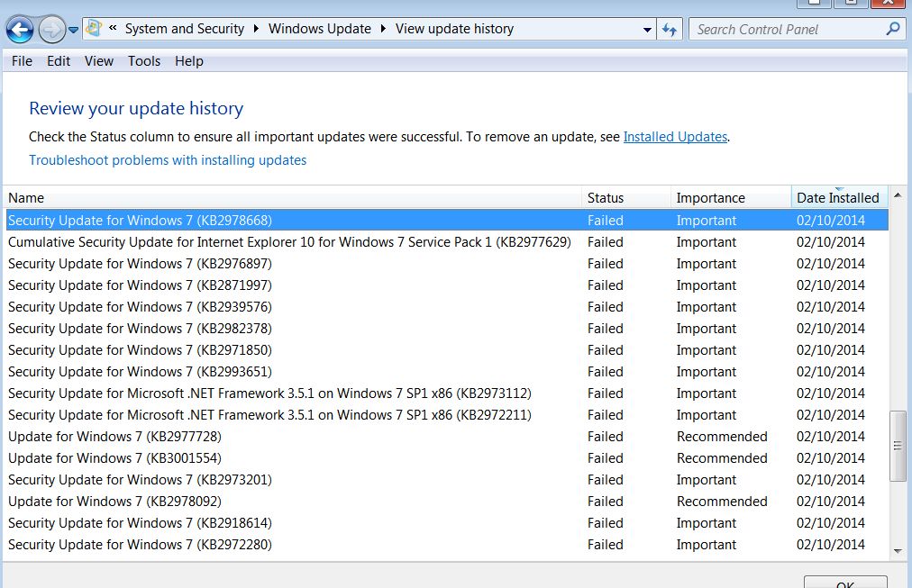Open the Installed Updates link
912x588 pixels.
click(x=675, y=137)
